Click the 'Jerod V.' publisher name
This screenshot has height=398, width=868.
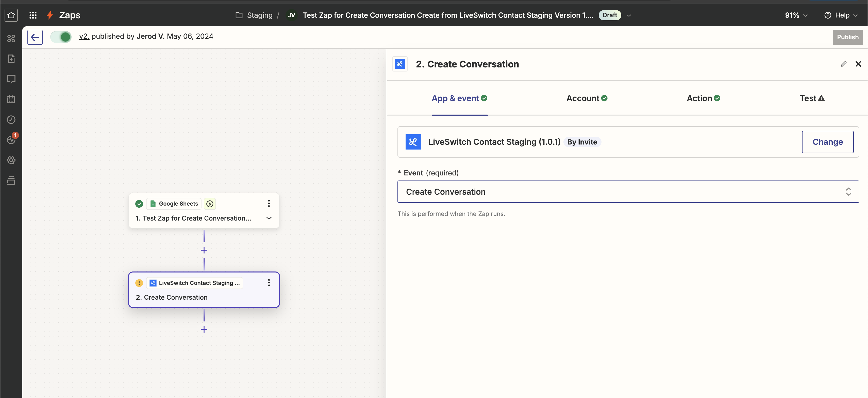coord(150,36)
